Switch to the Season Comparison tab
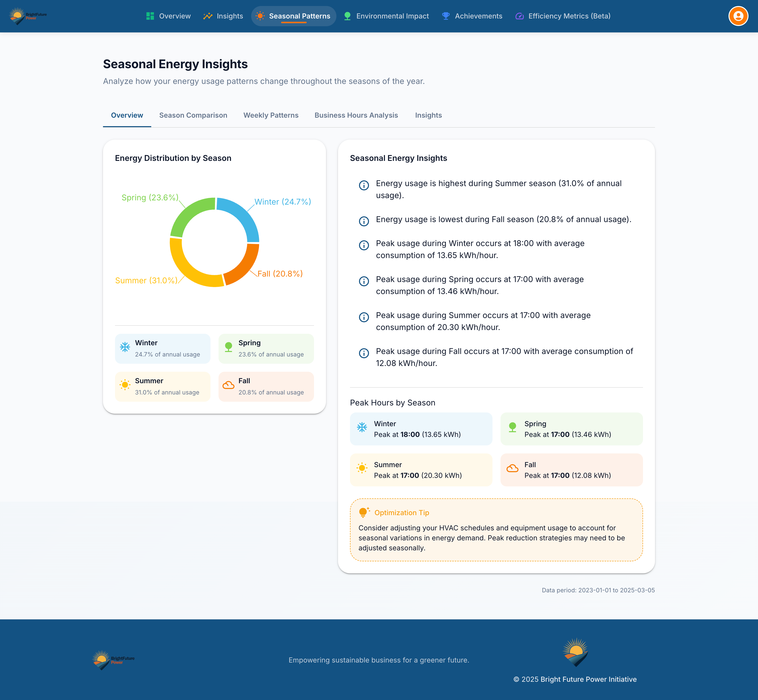 (x=193, y=115)
